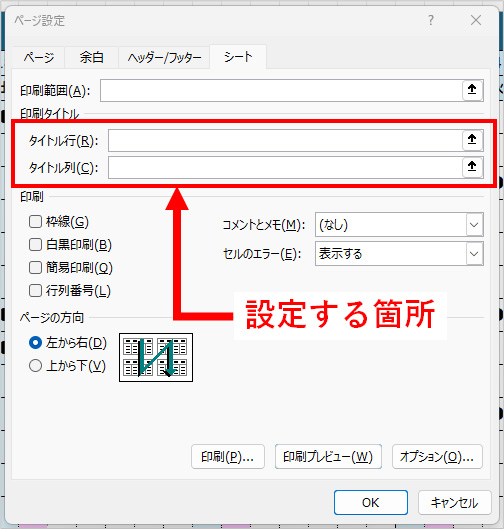Open the コメントとメモ dropdown
The image size is (504, 529).
(x=399, y=224)
